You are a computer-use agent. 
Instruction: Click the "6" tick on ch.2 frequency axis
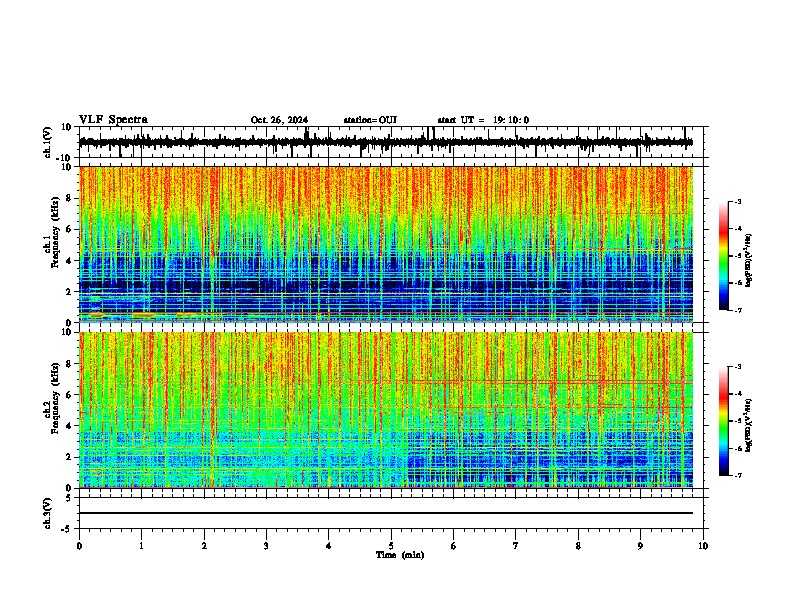coord(69,395)
